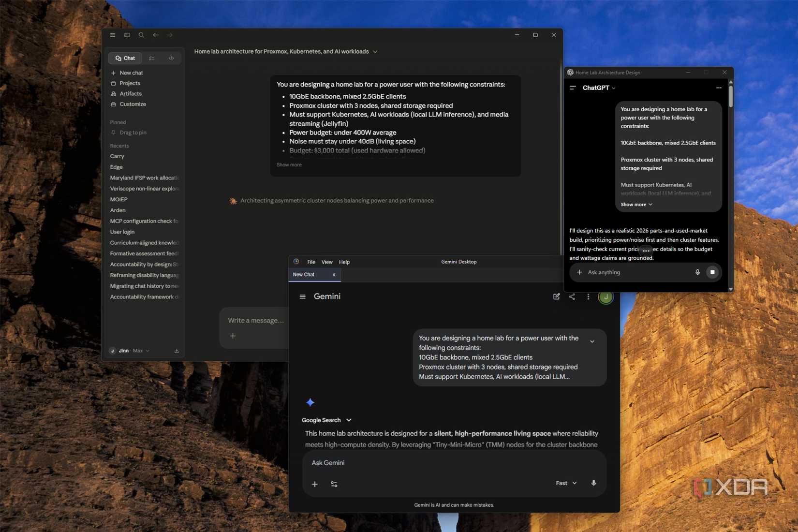Click the plus attach icon in Claude's composer

pyautogui.click(x=233, y=336)
